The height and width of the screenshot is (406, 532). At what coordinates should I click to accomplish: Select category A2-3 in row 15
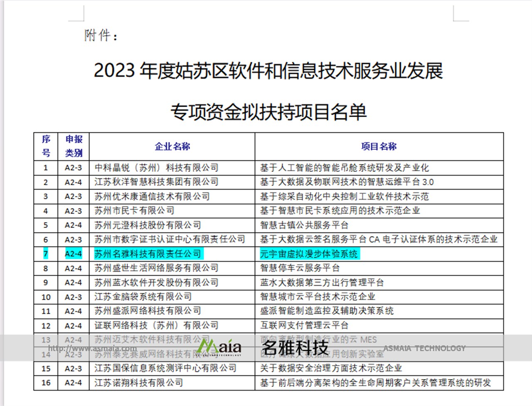coord(73,368)
